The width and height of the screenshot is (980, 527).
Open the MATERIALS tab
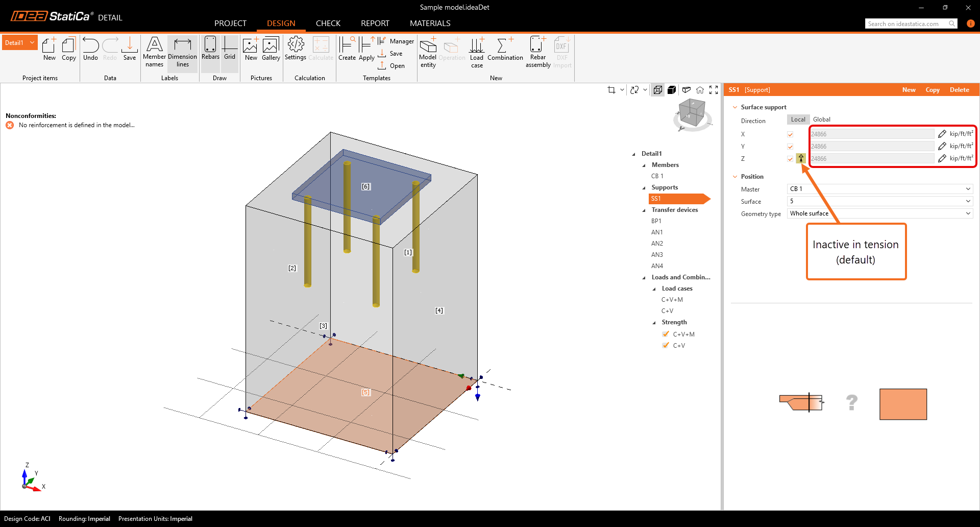click(430, 23)
